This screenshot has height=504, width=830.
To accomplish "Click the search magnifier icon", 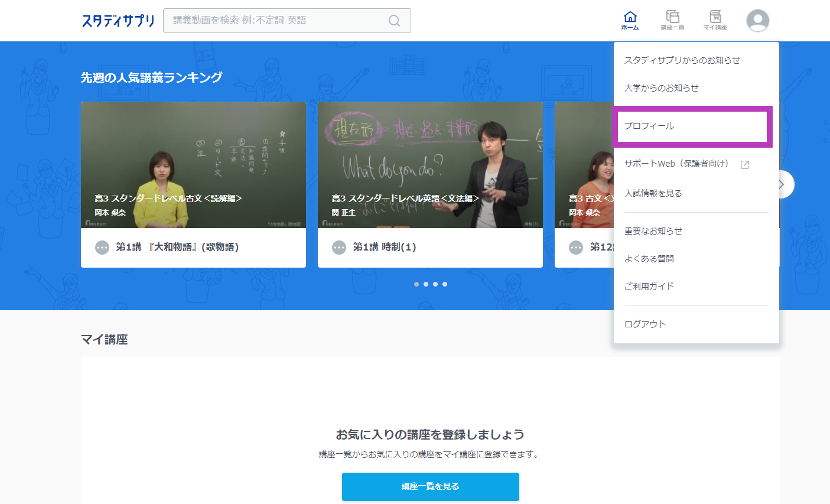I will (x=394, y=21).
